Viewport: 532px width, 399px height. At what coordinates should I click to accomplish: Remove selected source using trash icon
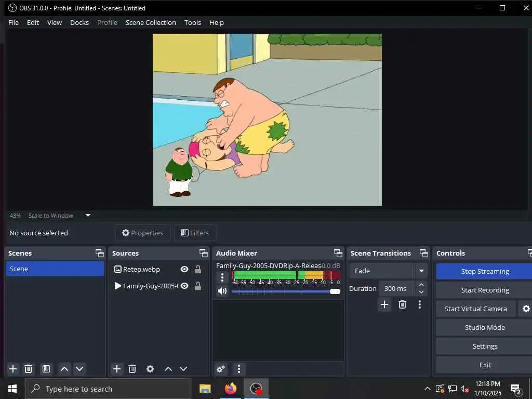[x=132, y=369]
